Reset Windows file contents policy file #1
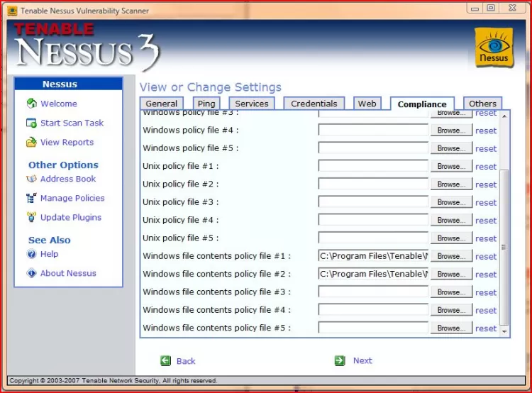532x393 pixels. (486, 257)
